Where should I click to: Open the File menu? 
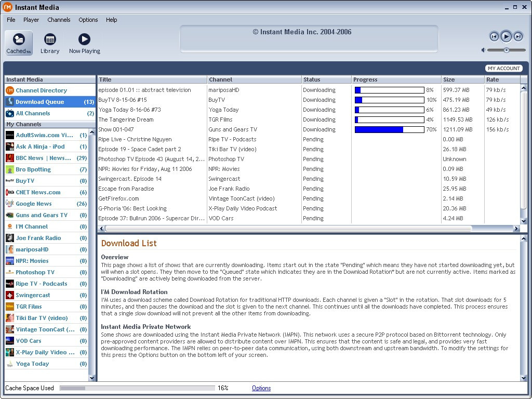11,20
